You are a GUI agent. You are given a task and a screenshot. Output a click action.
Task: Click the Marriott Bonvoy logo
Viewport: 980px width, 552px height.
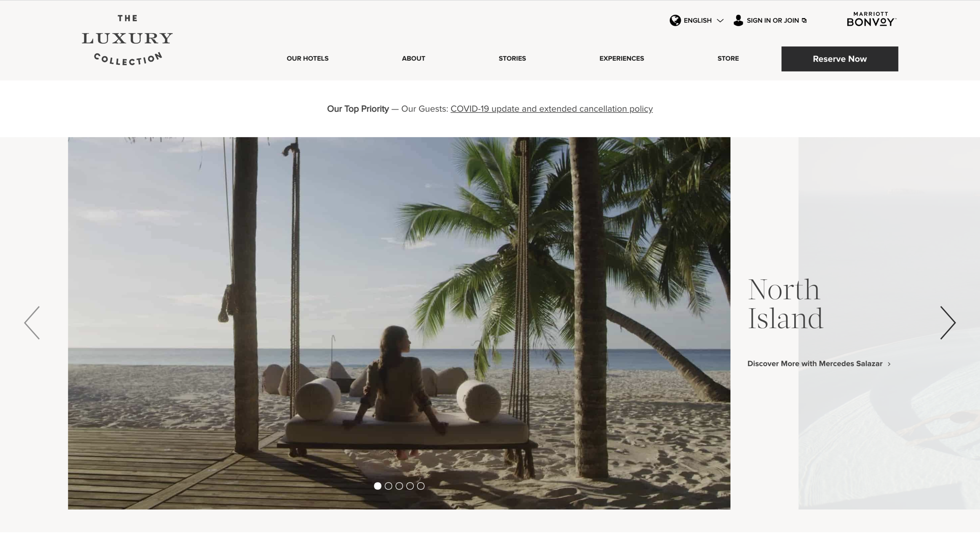(871, 19)
